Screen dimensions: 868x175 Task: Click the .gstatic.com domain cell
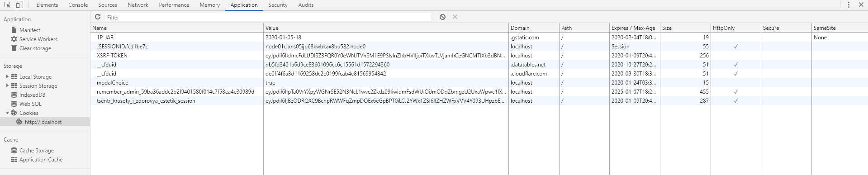pos(525,38)
